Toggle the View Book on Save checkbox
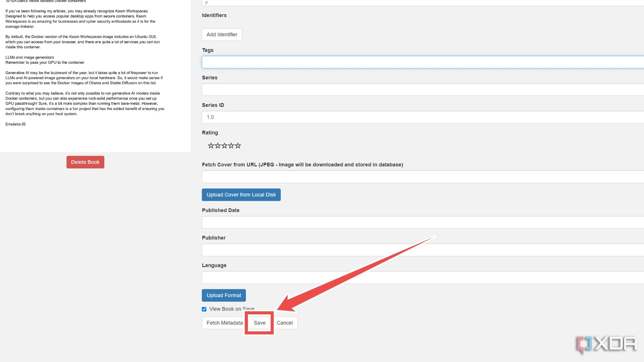The height and width of the screenshot is (362, 644). coord(204,309)
